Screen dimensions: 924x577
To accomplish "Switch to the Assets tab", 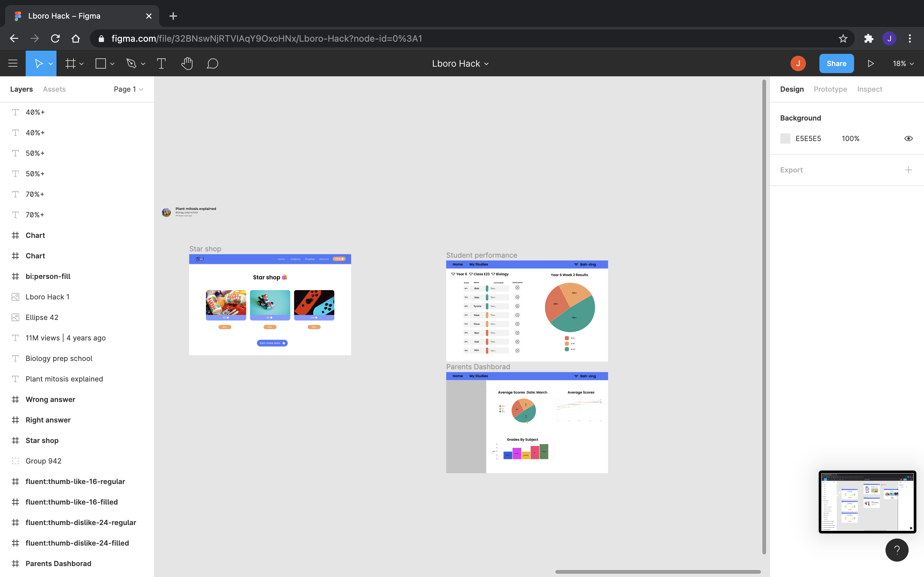I will point(54,89).
